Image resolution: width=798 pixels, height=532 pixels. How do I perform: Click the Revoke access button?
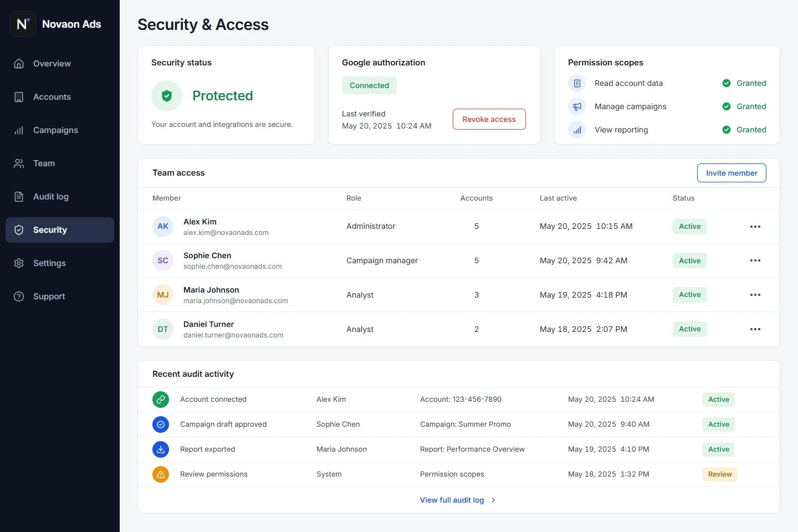(x=489, y=119)
